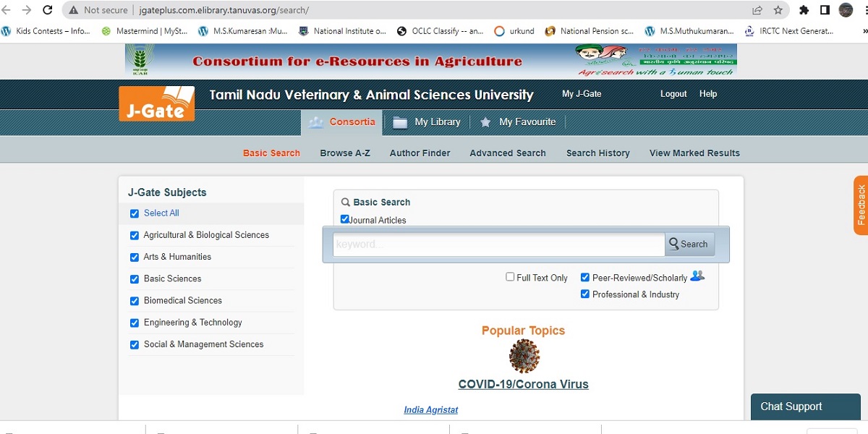868x434 pixels.
Task: Uncheck Social & Management Sciences
Action: click(x=135, y=344)
